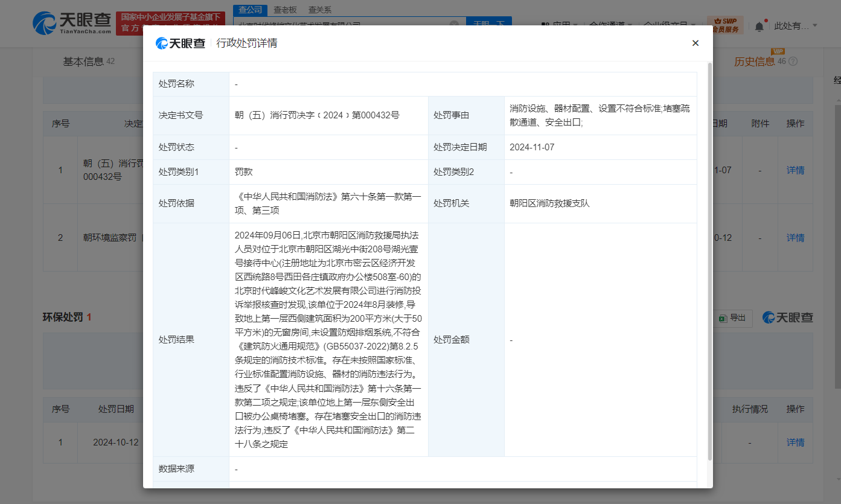Open the user account dropdown 此处有…

(795, 25)
